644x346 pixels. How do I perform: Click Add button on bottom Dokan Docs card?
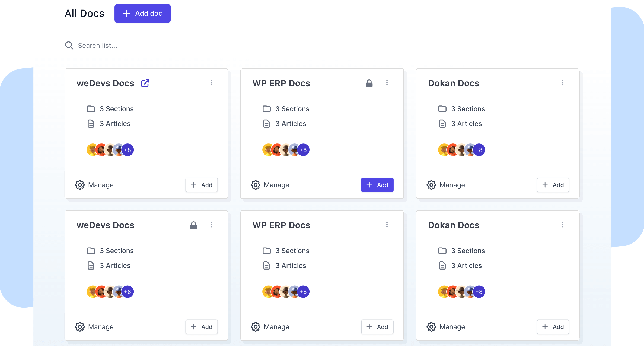pyautogui.click(x=553, y=327)
